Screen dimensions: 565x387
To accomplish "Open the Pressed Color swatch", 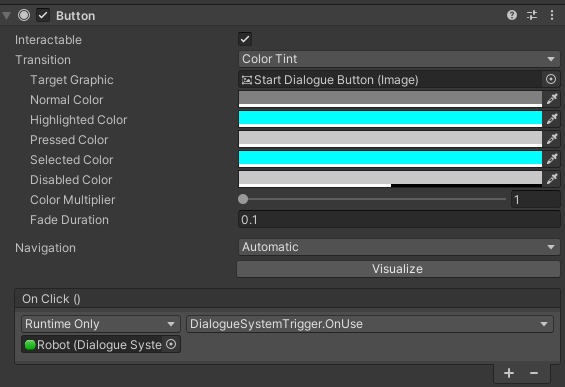I will pos(390,139).
